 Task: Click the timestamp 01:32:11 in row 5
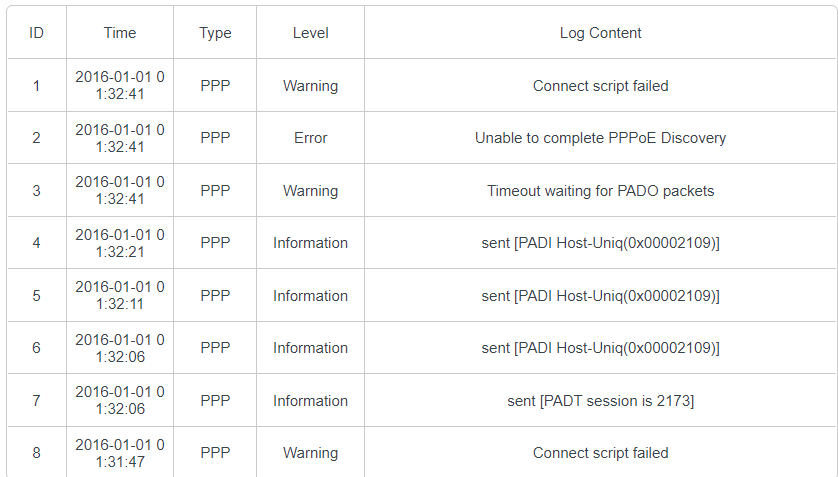tap(120, 295)
